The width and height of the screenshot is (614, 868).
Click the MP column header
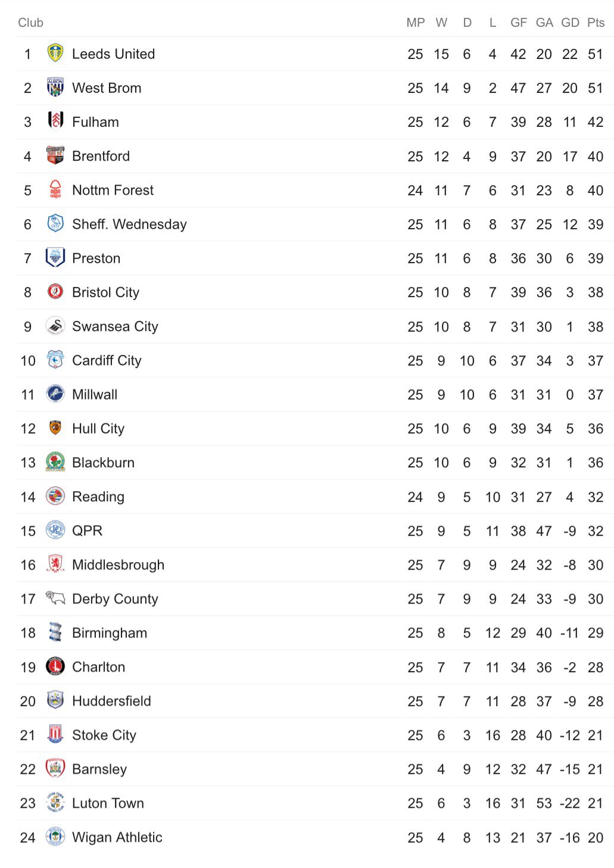(x=415, y=23)
